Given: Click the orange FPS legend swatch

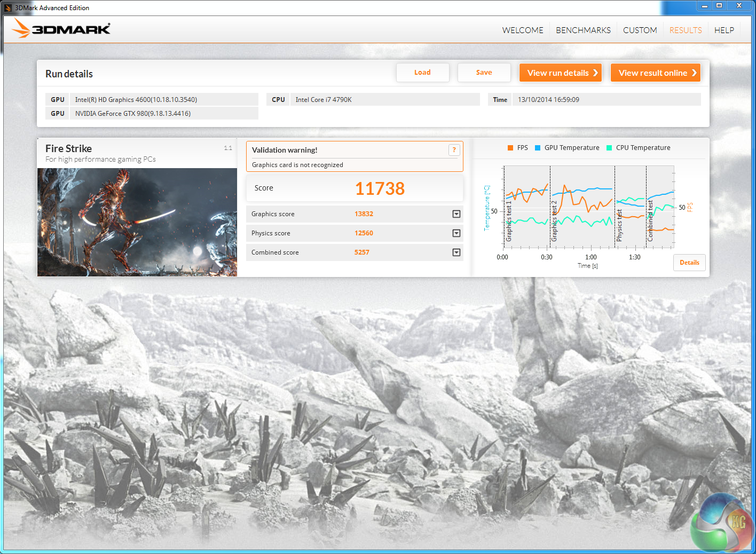Looking at the screenshot, I should point(510,148).
